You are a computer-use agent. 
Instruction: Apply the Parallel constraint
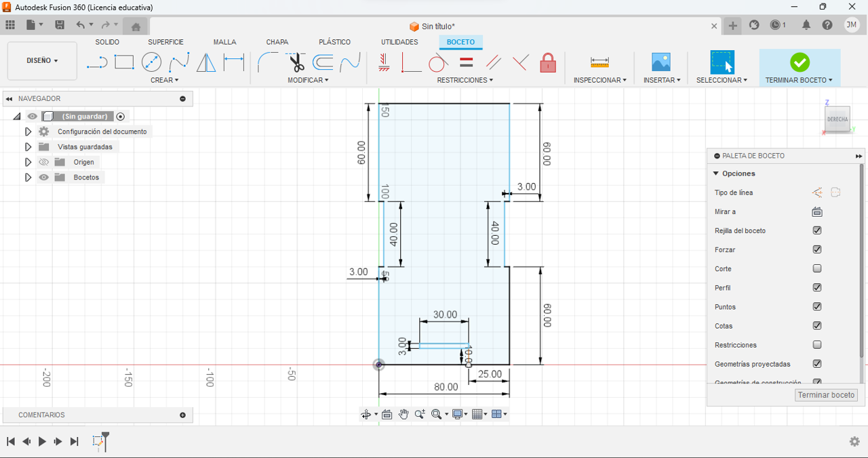coord(494,63)
